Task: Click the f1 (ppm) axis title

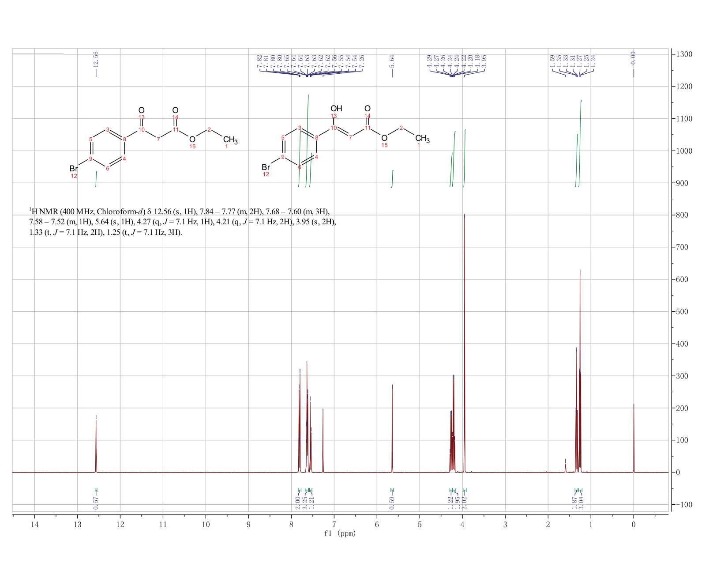Action: (x=340, y=533)
